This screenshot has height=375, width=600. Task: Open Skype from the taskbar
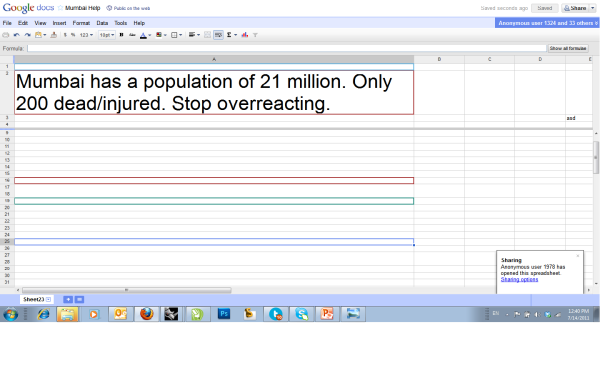302,315
